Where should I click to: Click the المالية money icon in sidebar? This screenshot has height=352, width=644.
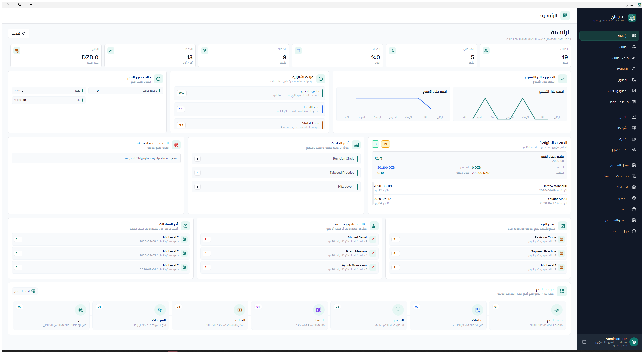[634, 139]
